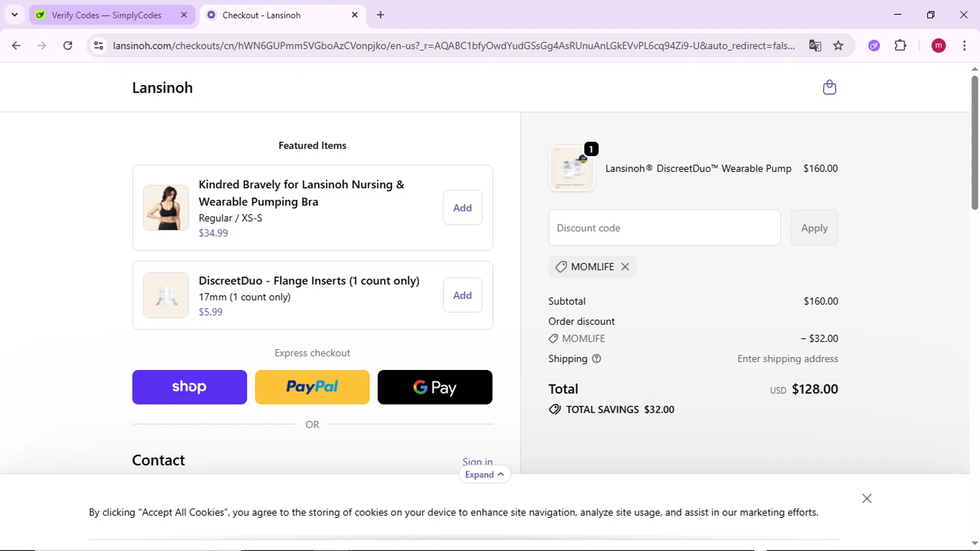
Task: Click the $5.99 price text
Action: point(210,312)
